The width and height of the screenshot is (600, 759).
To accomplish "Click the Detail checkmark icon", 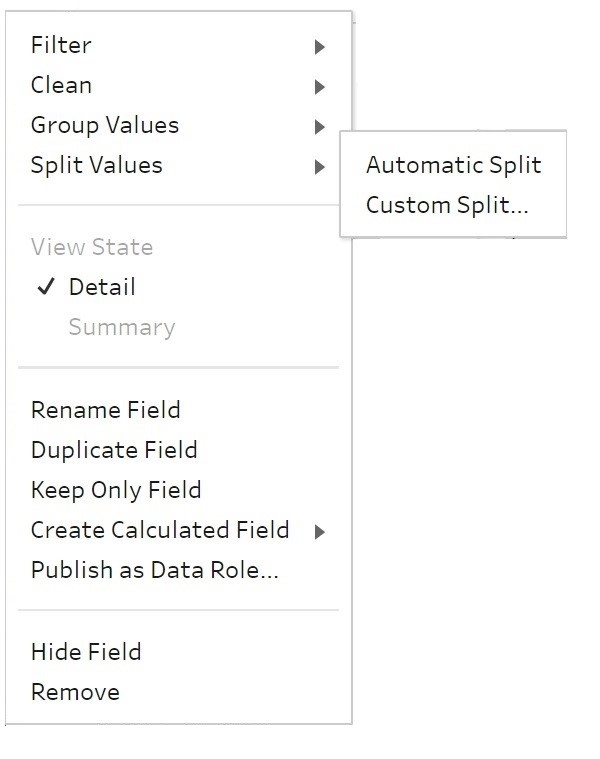I will click(45, 287).
